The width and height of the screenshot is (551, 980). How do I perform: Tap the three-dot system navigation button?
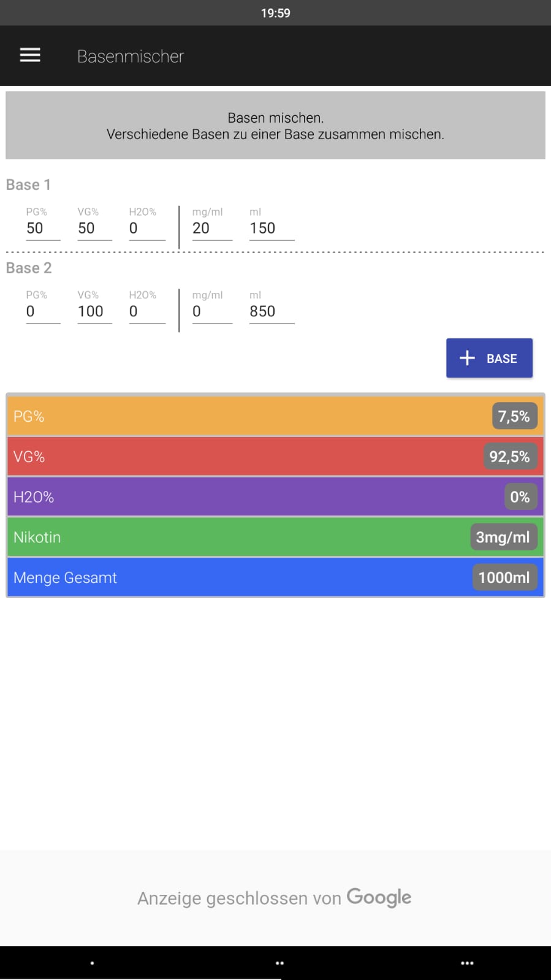point(467,963)
